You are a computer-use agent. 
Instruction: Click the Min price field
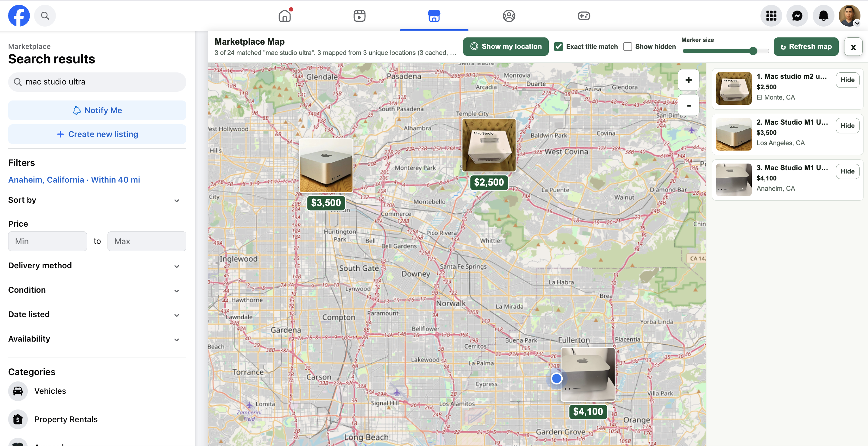coord(47,241)
